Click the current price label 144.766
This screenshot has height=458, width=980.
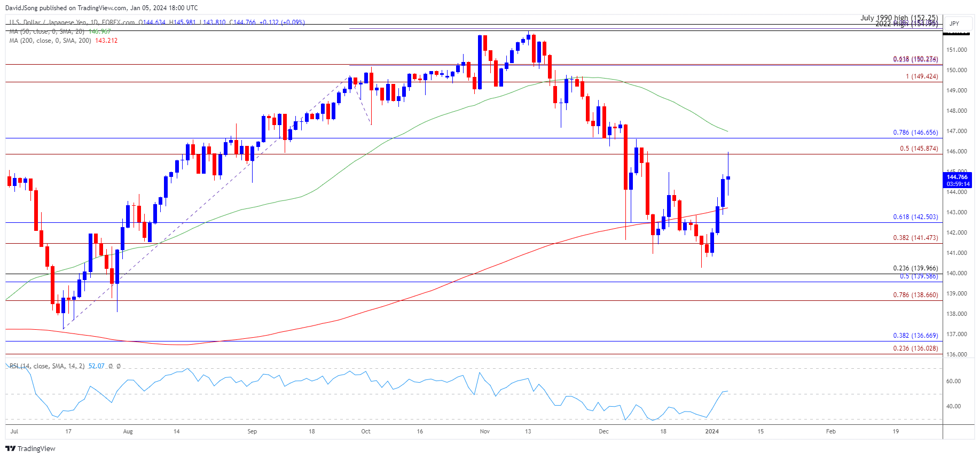[957, 177]
